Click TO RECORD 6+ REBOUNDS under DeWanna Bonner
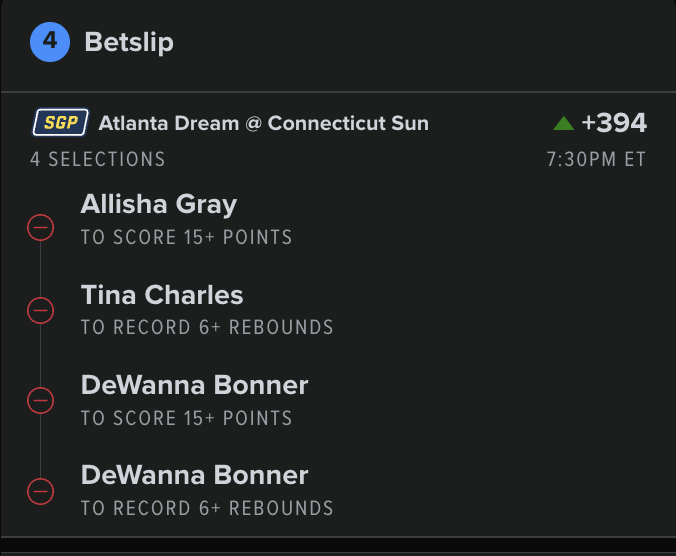 click(207, 508)
